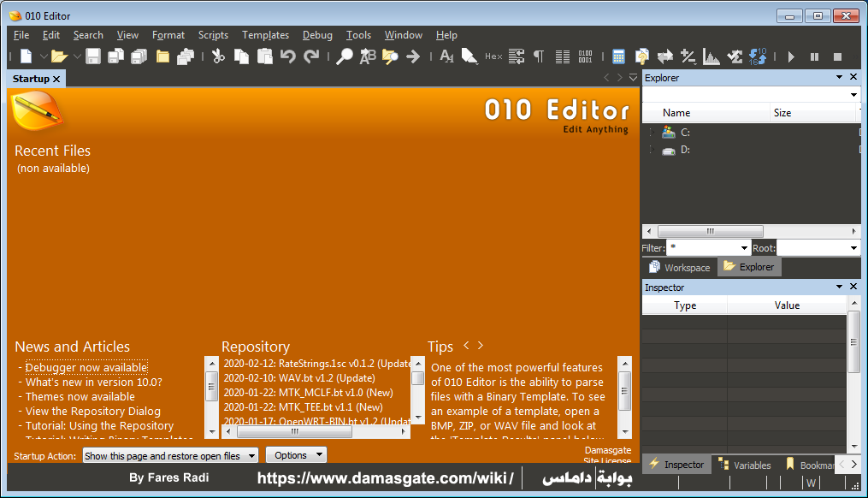Click the highlight marker tool icon

pos(469,56)
